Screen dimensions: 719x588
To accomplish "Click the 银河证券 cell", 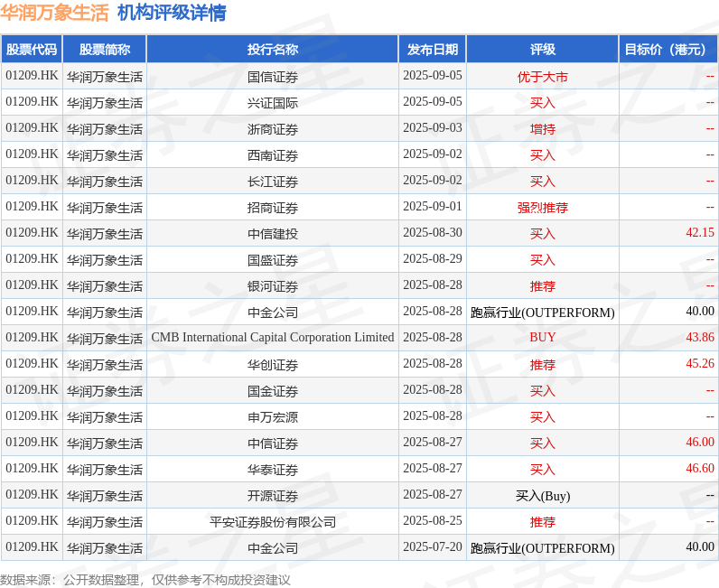I will pyautogui.click(x=273, y=285).
